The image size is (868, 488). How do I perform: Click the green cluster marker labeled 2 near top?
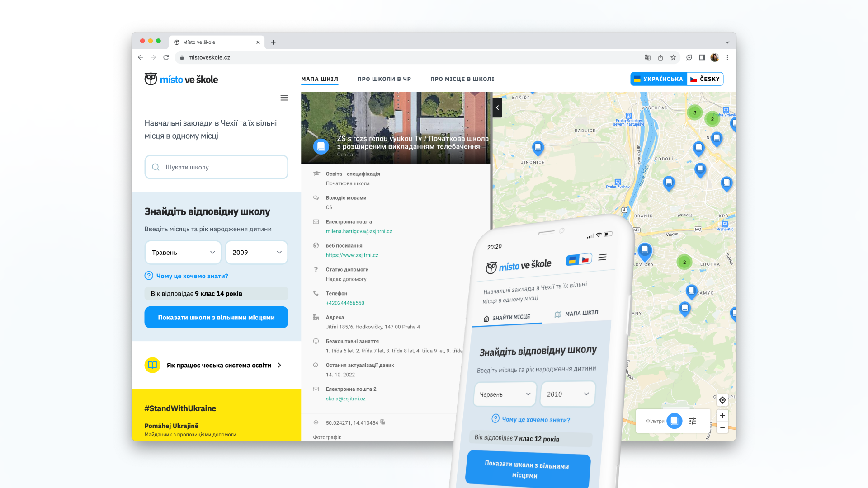(x=712, y=119)
